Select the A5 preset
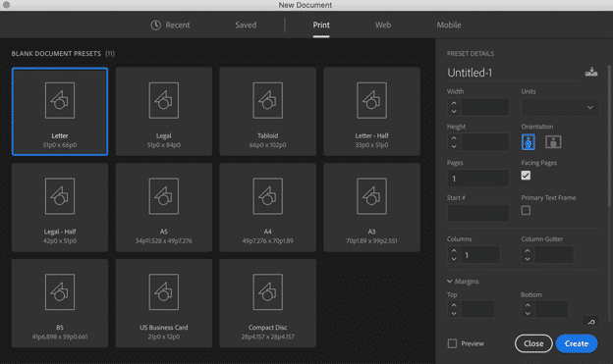 pyautogui.click(x=164, y=207)
